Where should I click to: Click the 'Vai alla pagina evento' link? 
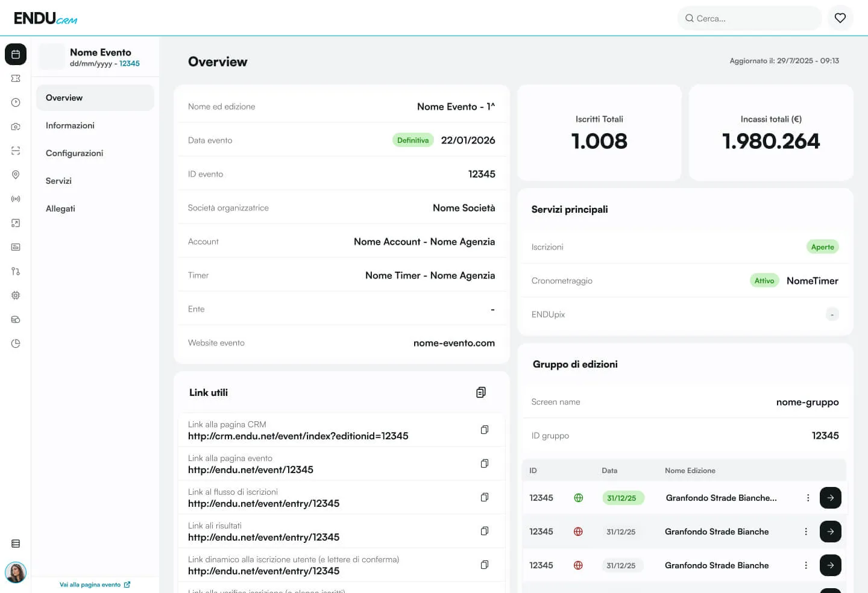(95, 585)
